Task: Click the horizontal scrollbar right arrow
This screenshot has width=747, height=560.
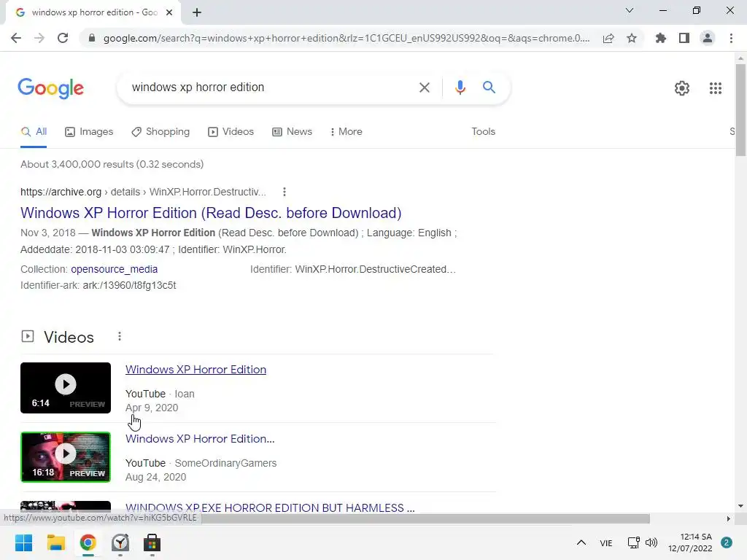Action: point(728,518)
